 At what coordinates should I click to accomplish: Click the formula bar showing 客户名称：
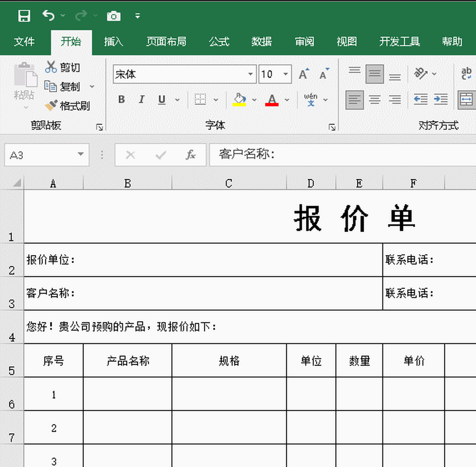pyautogui.click(x=343, y=155)
